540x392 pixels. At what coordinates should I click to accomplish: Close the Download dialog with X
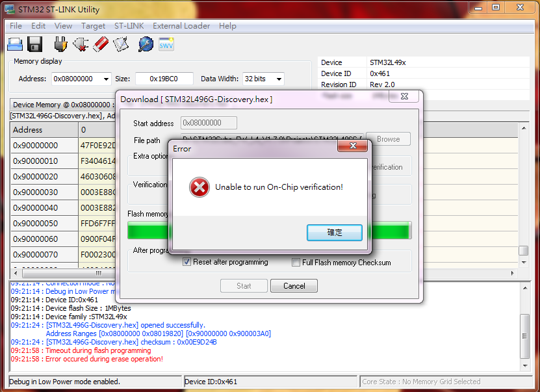click(404, 96)
